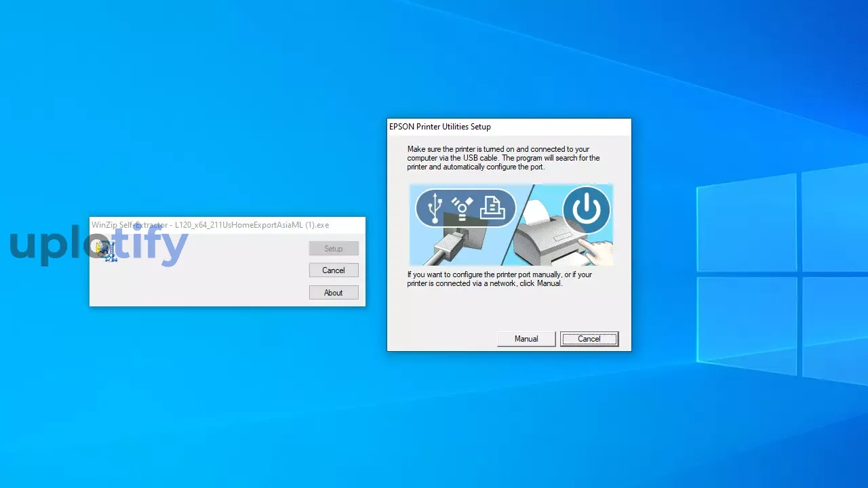This screenshot has width=868, height=488.
Task: Click the power button icon in printer illustration
Action: (587, 209)
